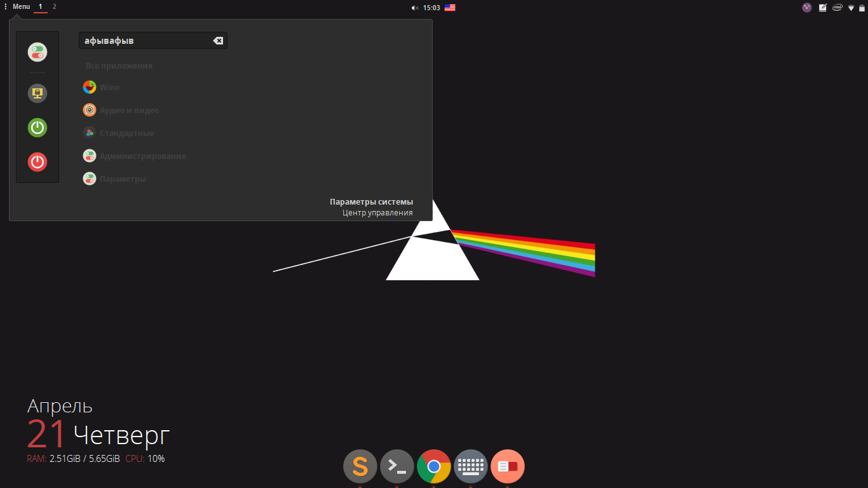868x488 pixels.
Task: Select the Все приложения category
Action: tap(119, 66)
